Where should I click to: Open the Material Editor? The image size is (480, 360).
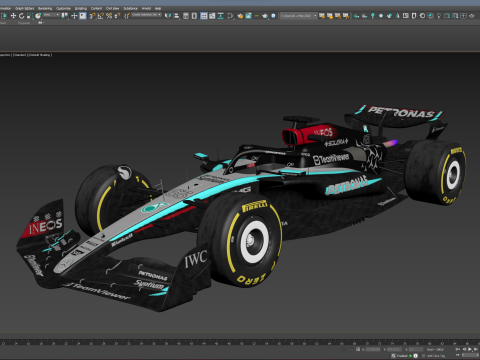230,16
